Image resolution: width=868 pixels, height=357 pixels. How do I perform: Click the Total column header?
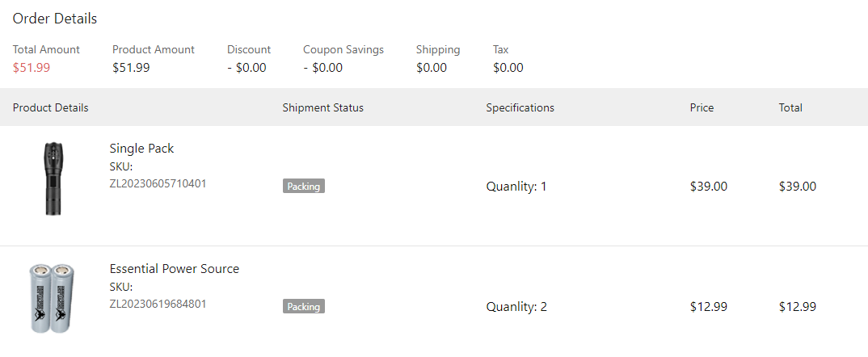pos(790,107)
